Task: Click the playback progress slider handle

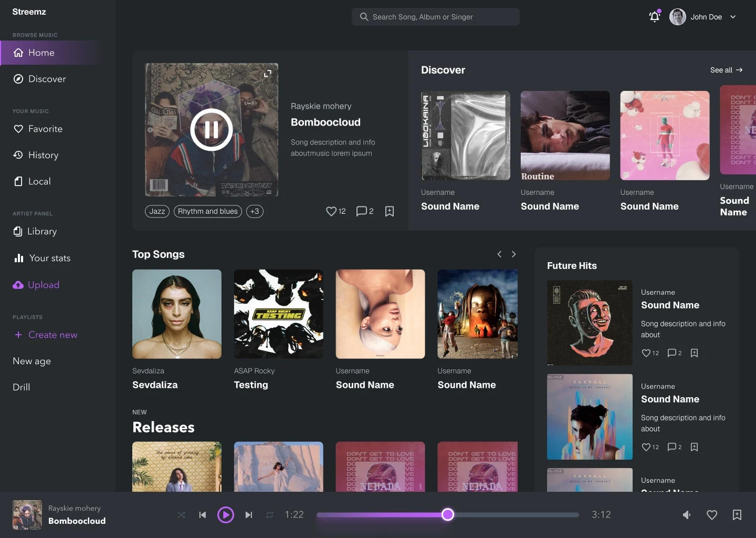Action: (448, 515)
